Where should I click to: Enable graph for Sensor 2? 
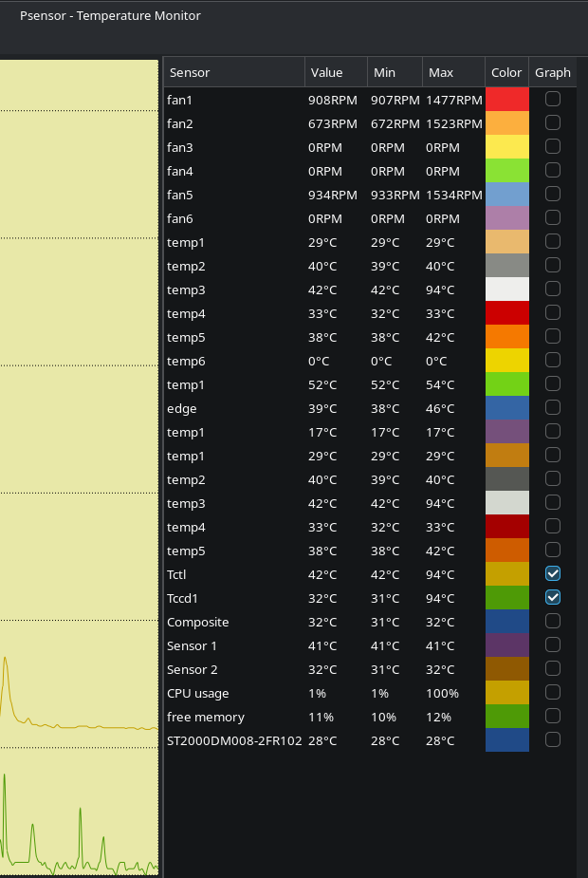click(552, 668)
